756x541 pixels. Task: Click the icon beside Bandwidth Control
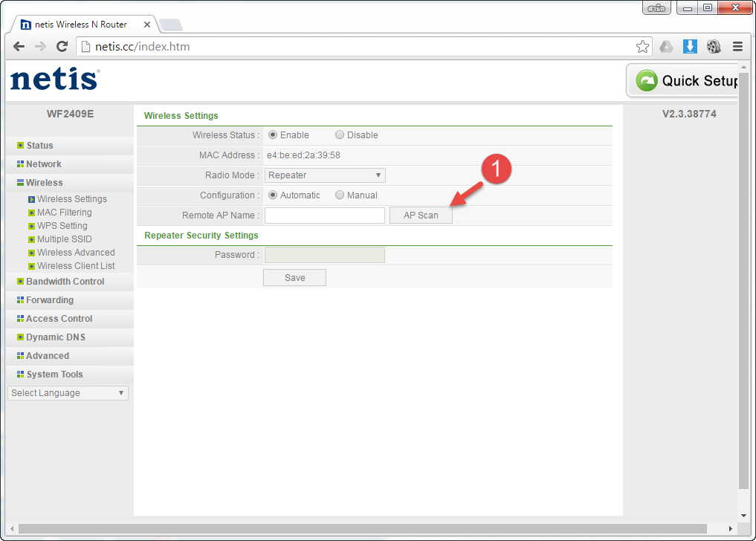point(20,282)
